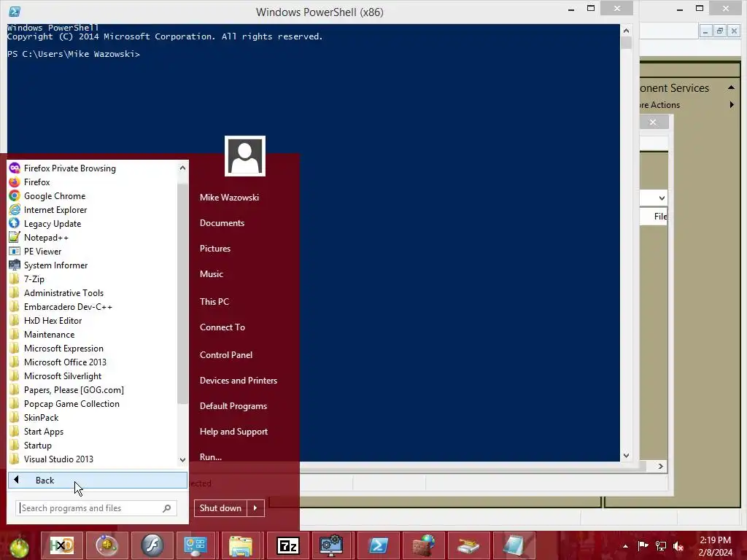Click the drive scanner taskbar icon
The width and height of the screenshot is (747, 560).
tap(469, 545)
